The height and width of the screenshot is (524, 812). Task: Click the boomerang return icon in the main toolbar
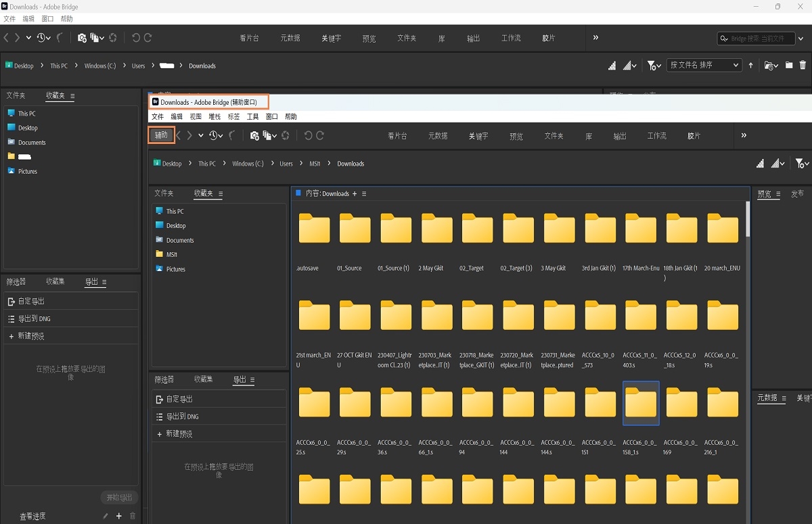[x=60, y=38]
